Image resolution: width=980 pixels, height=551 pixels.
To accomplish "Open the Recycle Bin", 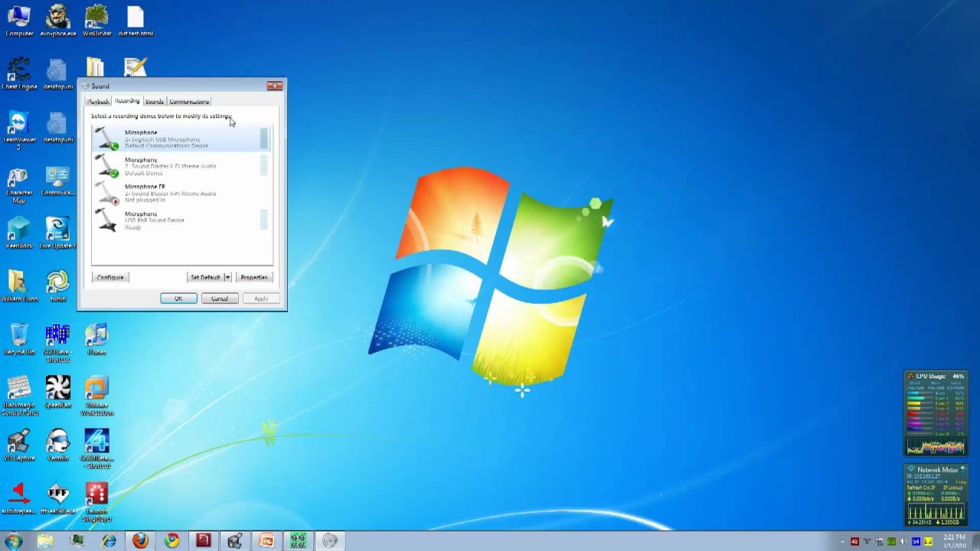I will click(19, 339).
